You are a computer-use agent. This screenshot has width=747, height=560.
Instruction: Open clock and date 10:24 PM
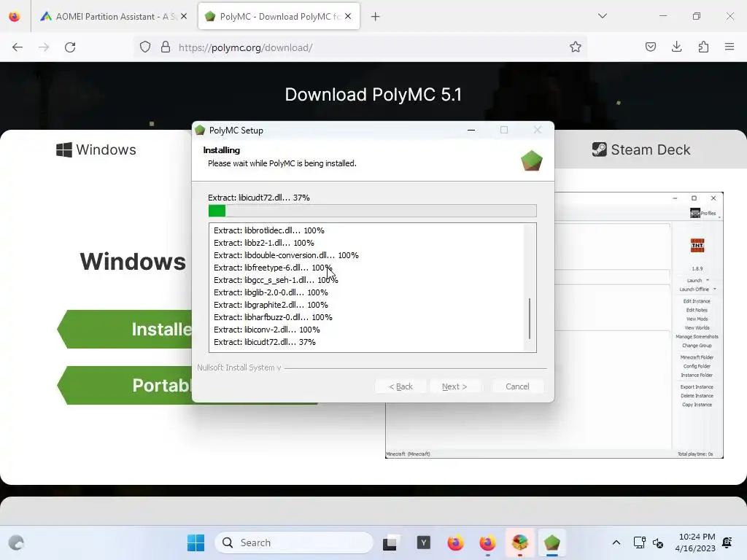click(x=695, y=542)
